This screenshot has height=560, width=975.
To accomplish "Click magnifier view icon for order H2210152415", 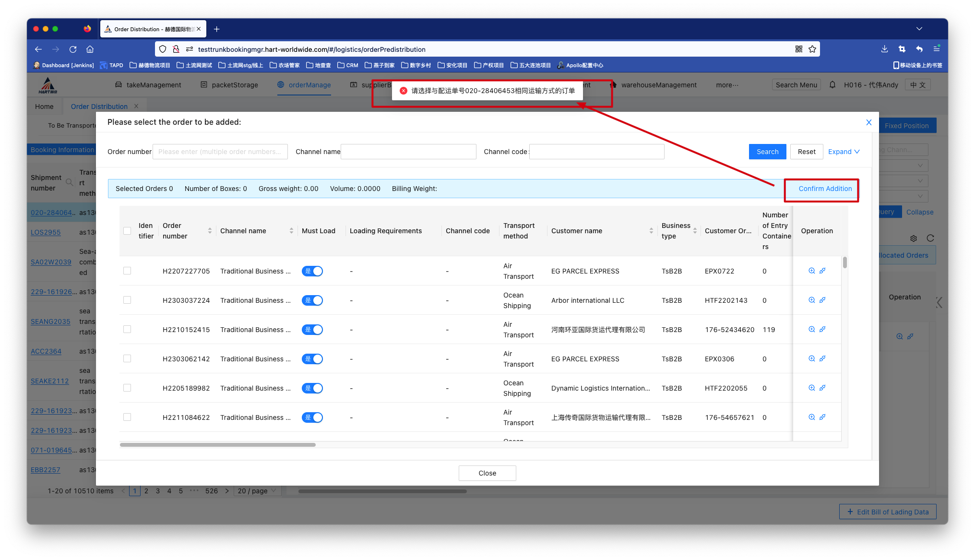I will pyautogui.click(x=811, y=329).
